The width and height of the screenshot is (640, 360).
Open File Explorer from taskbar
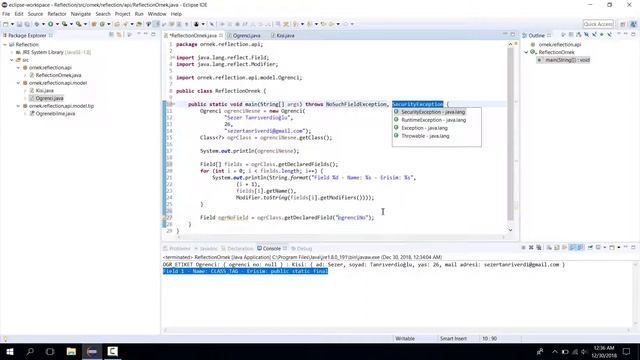point(71,351)
